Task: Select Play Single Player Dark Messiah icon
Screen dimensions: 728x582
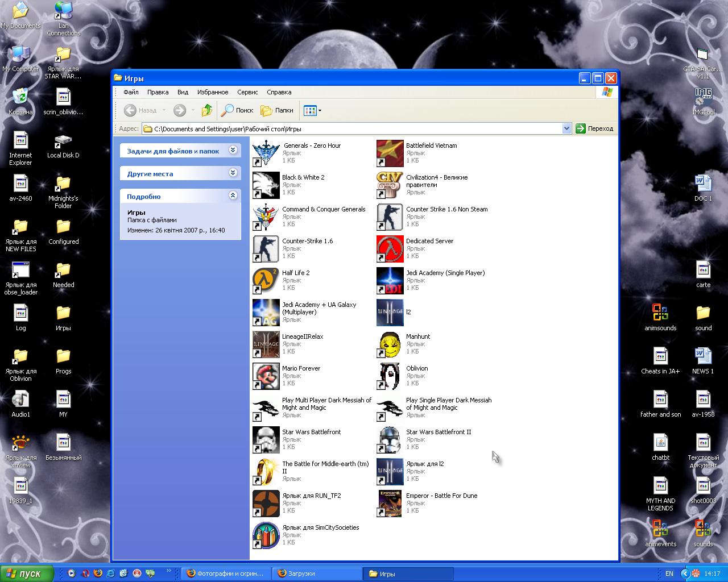Action: [x=390, y=408]
